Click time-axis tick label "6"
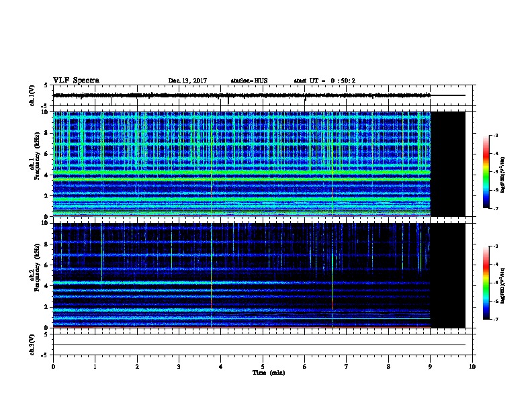The width and height of the screenshot is (532, 411). (x=304, y=367)
